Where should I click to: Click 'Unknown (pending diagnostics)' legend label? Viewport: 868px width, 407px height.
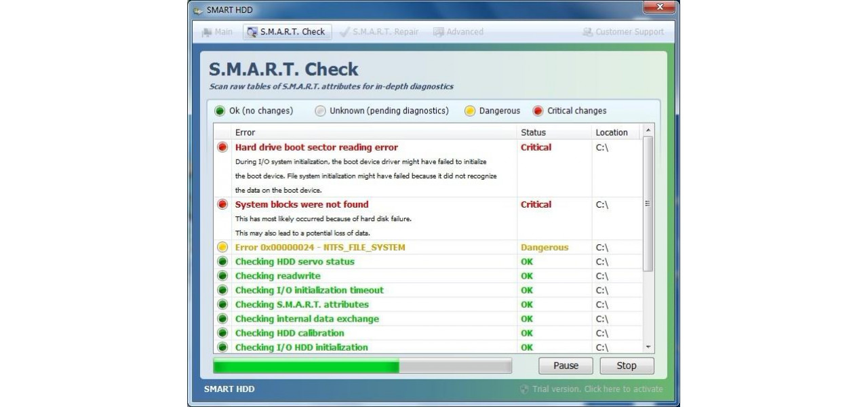389,111
